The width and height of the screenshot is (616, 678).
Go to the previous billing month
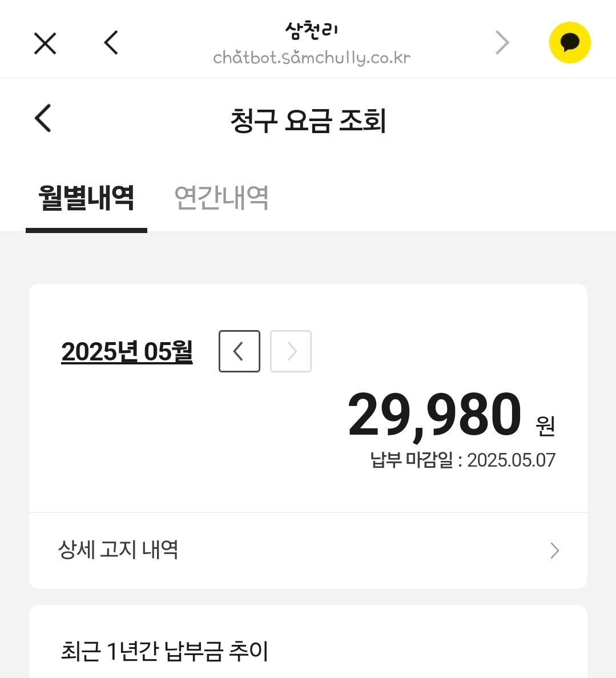coord(239,351)
